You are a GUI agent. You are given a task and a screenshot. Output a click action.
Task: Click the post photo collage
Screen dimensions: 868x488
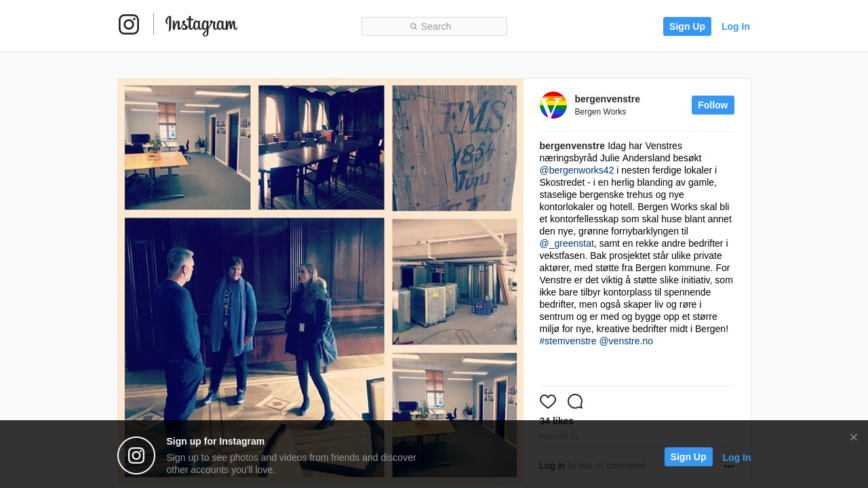click(320, 281)
